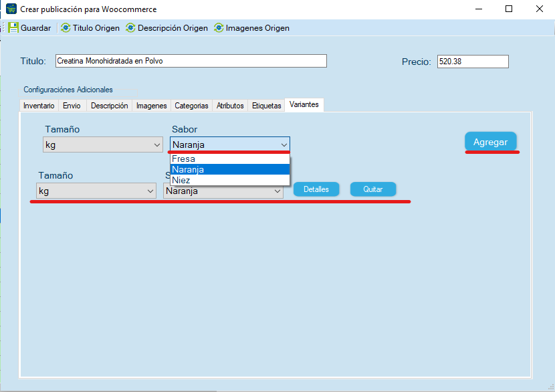This screenshot has width=555, height=392.
Task: Select the Variantes tab
Action: coord(304,104)
